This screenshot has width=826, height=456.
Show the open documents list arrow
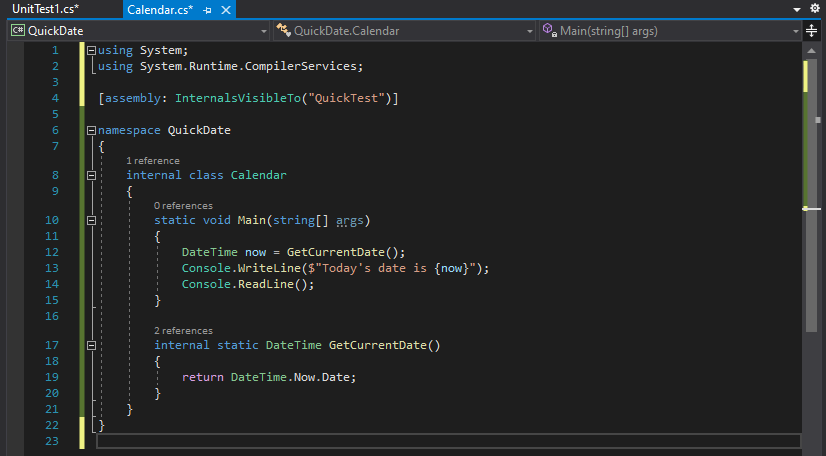pos(797,9)
